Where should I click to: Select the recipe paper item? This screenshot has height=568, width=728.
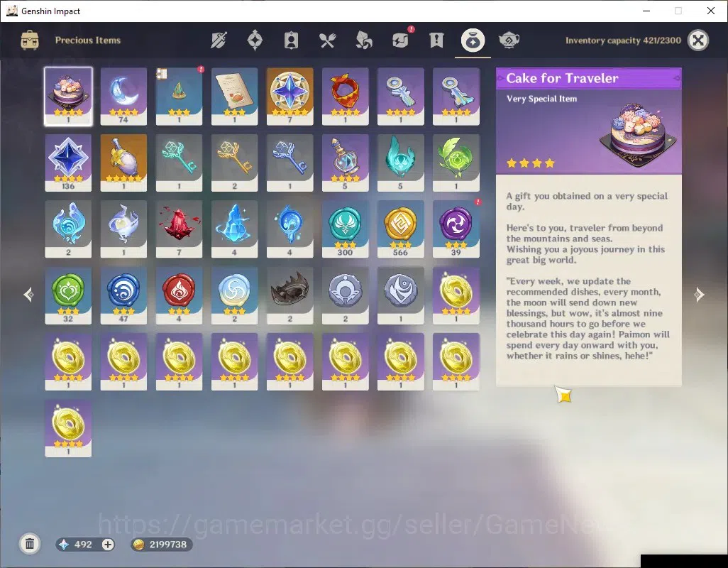(234, 96)
